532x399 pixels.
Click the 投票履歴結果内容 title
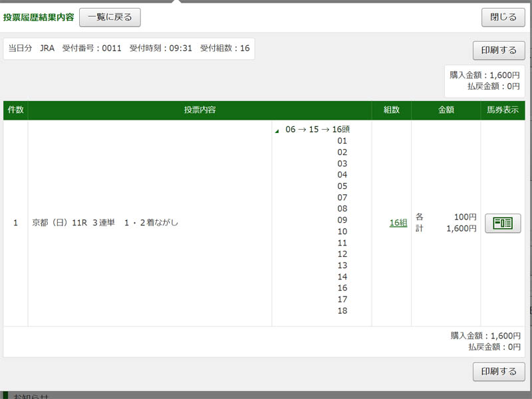(39, 17)
